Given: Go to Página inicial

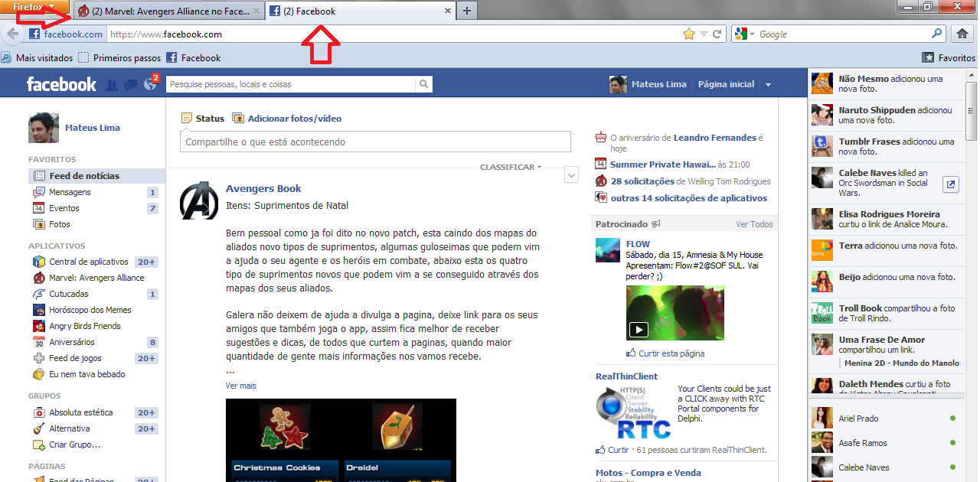Looking at the screenshot, I should 726,84.
